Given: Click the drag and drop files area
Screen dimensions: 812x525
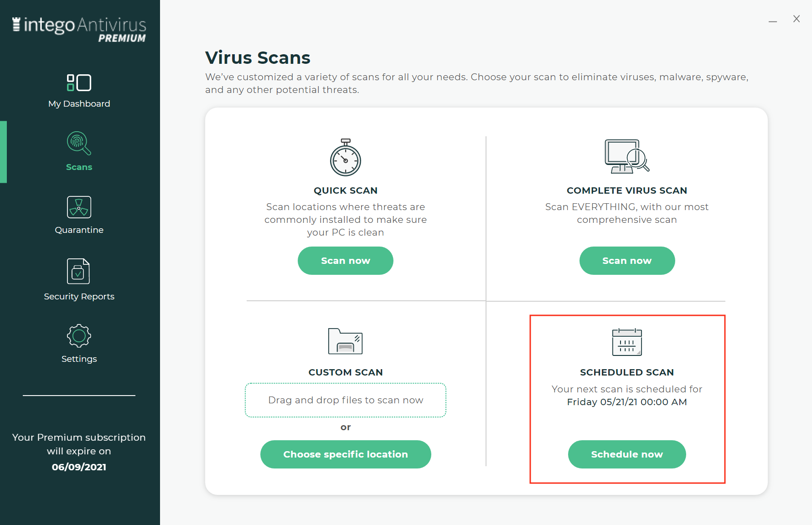Looking at the screenshot, I should coord(345,400).
